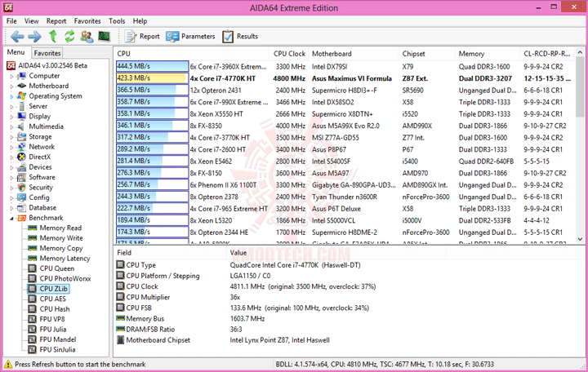Click the AIDA64 v3.00.2546 Beta root icon

click(x=11, y=65)
